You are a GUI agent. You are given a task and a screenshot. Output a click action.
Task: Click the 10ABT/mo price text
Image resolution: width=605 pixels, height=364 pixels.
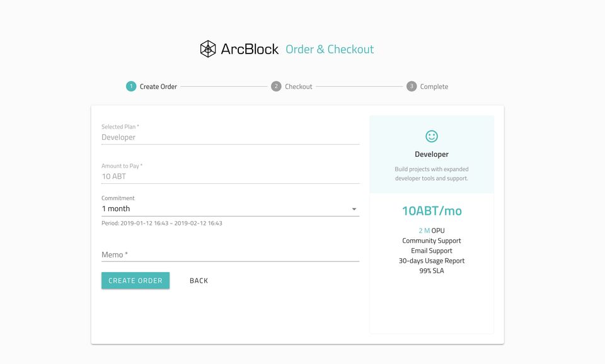click(432, 211)
